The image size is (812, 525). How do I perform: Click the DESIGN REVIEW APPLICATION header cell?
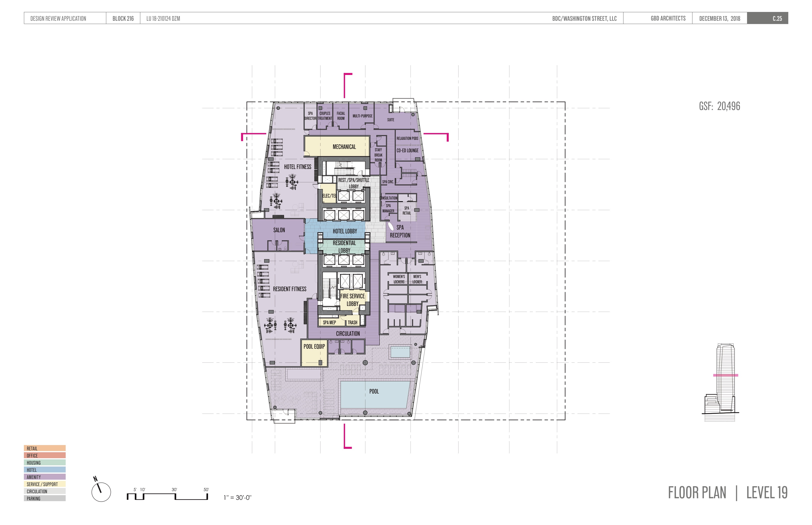click(65, 18)
